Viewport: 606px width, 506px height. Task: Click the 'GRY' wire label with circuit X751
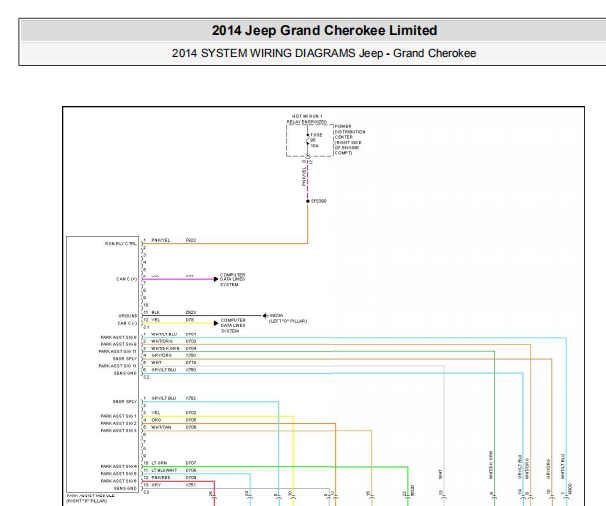tap(156, 485)
